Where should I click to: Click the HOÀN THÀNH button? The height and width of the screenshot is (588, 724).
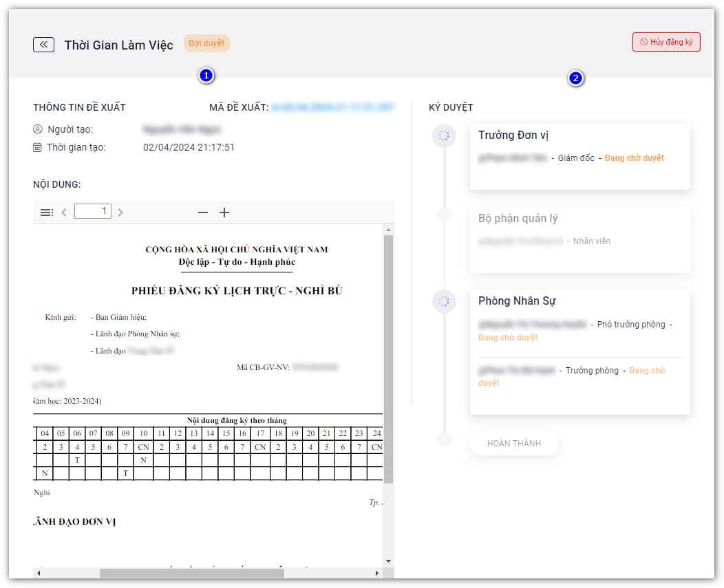(514, 444)
